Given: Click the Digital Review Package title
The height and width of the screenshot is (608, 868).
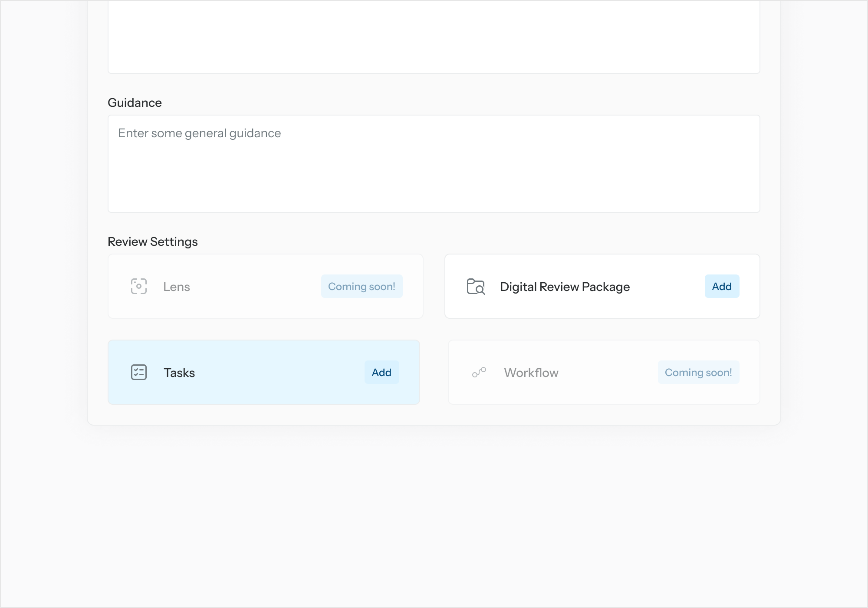Looking at the screenshot, I should (565, 287).
